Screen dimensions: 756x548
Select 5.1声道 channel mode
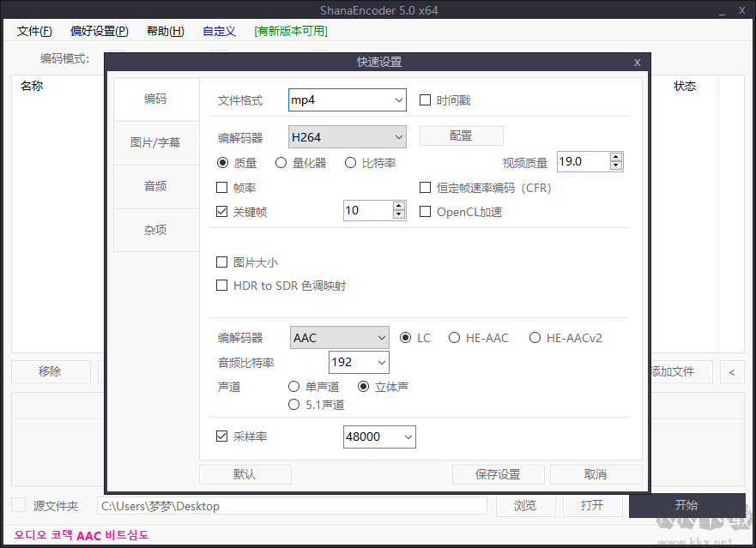[295, 403]
